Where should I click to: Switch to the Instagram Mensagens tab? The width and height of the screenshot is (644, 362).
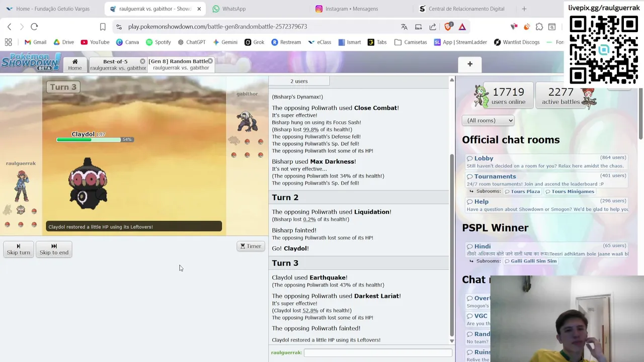[x=346, y=9]
